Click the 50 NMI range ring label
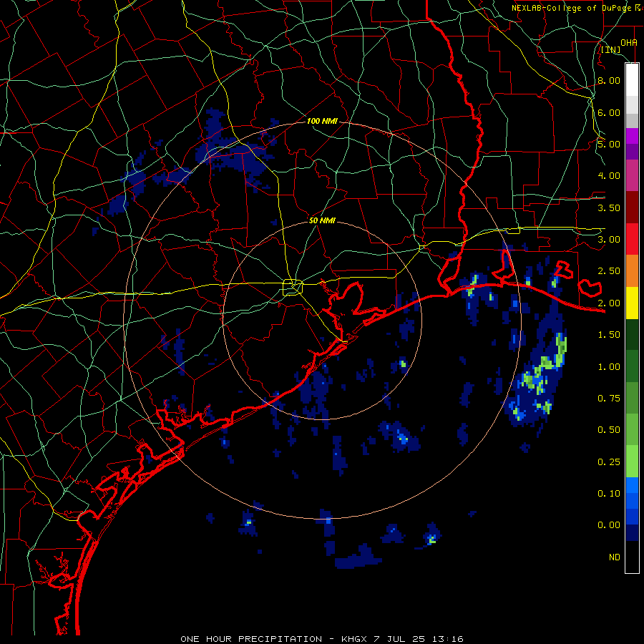This screenshot has height=644, width=644. click(x=322, y=220)
